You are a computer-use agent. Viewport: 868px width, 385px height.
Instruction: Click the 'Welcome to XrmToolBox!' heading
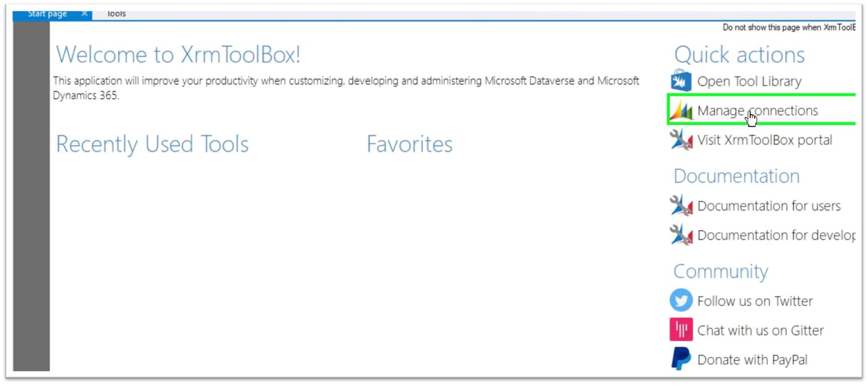click(x=178, y=54)
